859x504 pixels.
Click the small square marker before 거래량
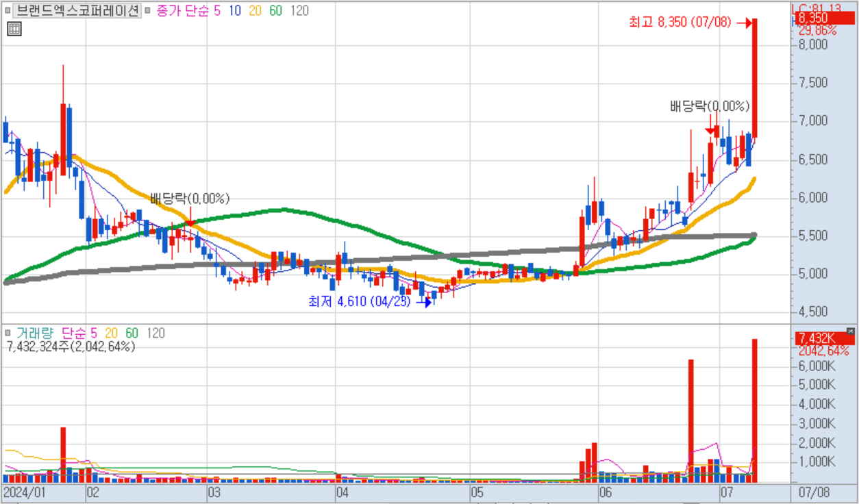[x=8, y=333]
